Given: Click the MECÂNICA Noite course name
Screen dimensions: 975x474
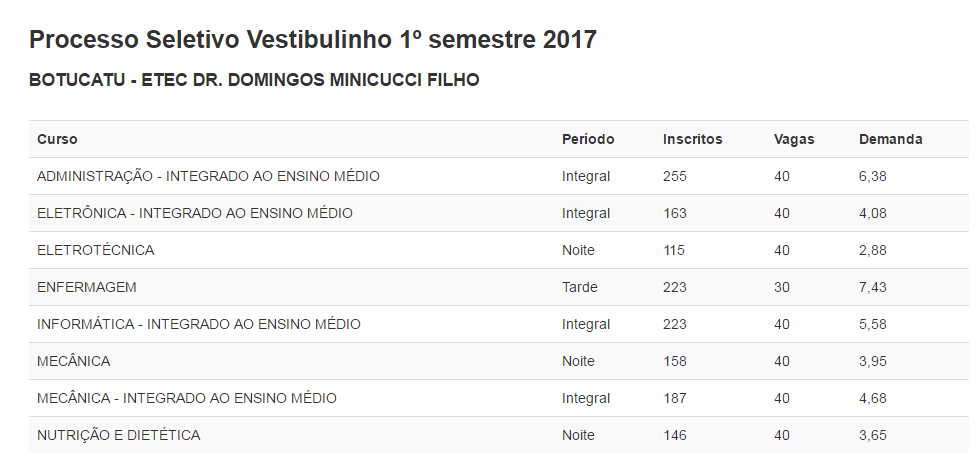Looking at the screenshot, I should pos(73,361).
